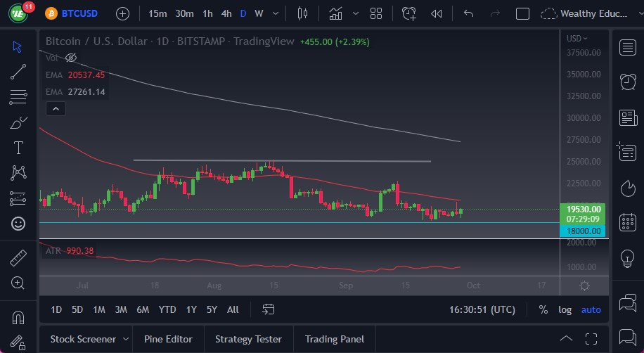Select the trend line drawing tool
Screen dimensions: 644x353
[18, 71]
